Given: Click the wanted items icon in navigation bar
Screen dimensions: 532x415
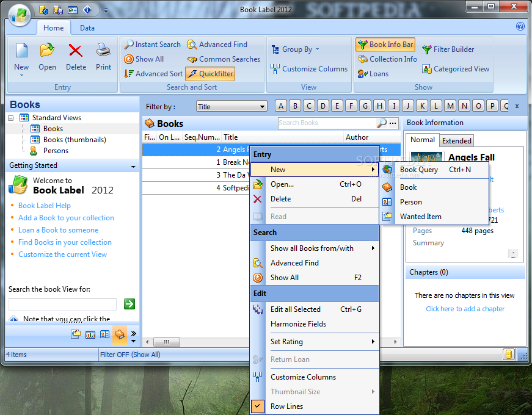Looking at the screenshot, I should point(76,334).
